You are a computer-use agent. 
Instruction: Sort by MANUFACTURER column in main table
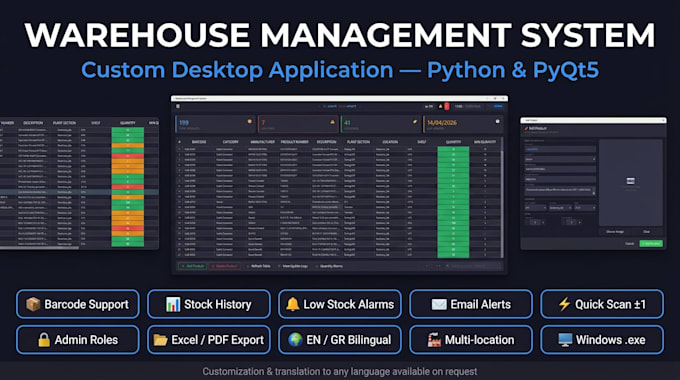coord(262,142)
